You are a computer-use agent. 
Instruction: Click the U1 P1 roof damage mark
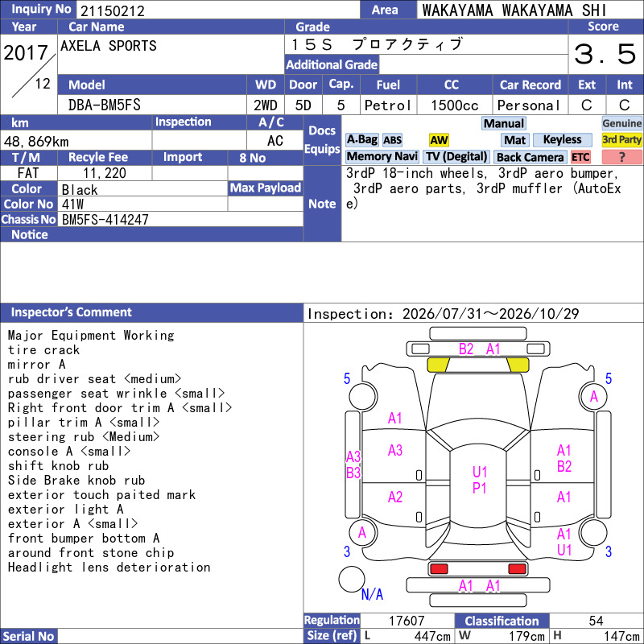pyautogui.click(x=479, y=480)
